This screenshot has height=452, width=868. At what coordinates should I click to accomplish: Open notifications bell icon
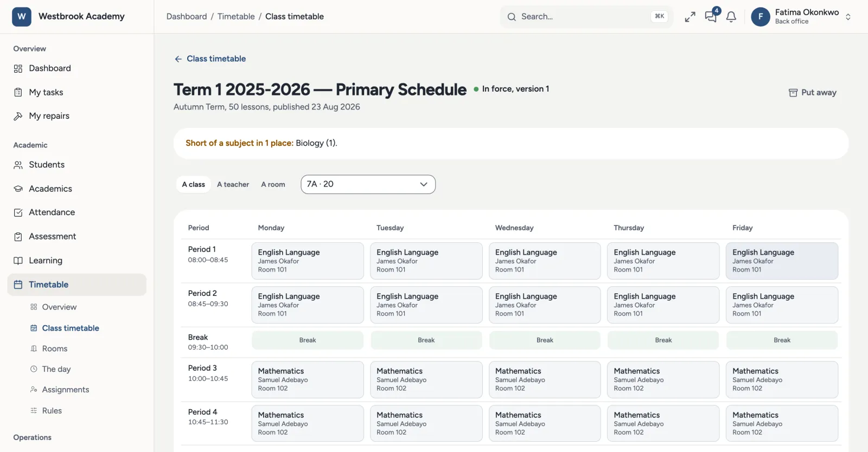(x=731, y=17)
